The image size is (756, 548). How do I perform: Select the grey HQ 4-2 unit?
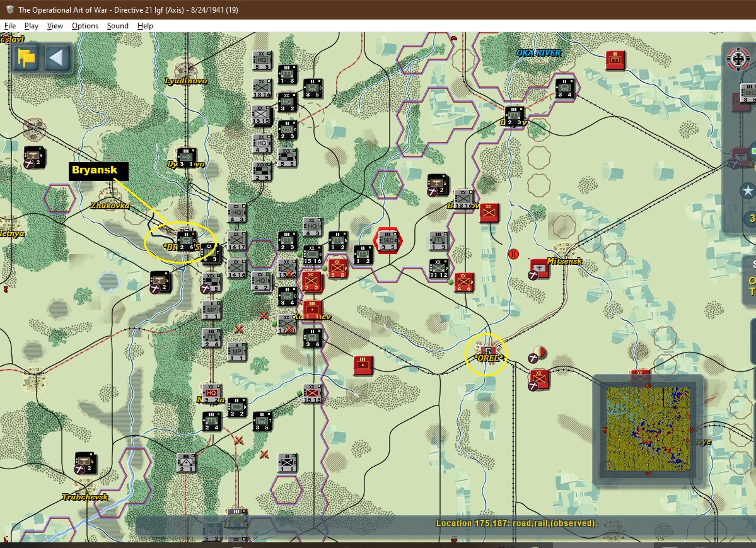(x=261, y=281)
